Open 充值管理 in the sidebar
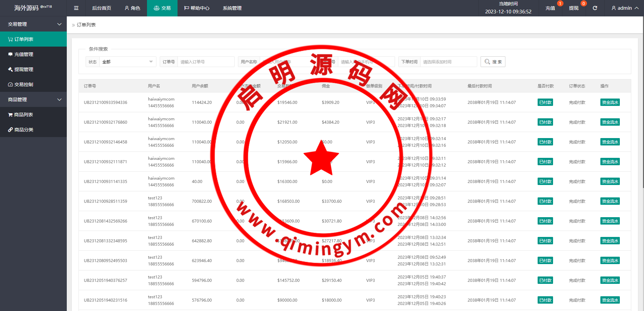This screenshot has width=644, height=311. pyautogui.click(x=23, y=54)
